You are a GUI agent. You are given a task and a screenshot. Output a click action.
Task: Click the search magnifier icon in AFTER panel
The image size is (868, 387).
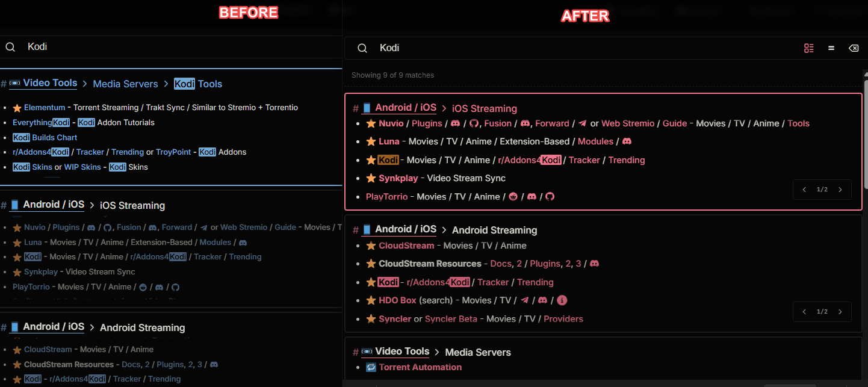tap(362, 48)
